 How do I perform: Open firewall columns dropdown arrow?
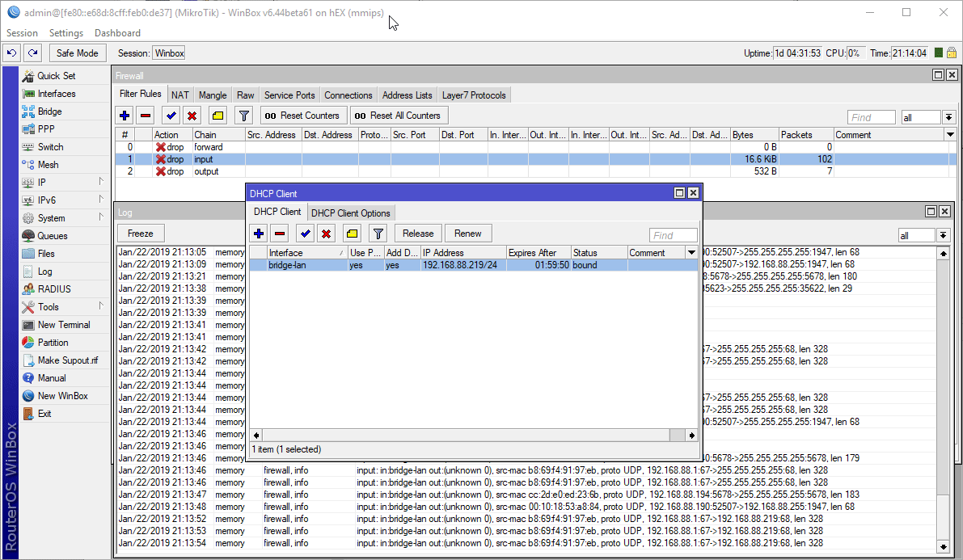[x=950, y=135]
